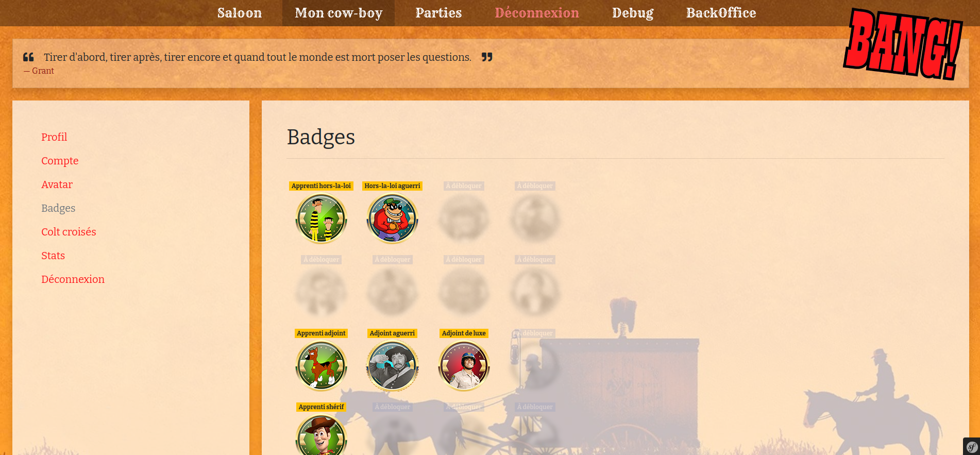Select the Adjoint de luxe badge

tap(464, 366)
